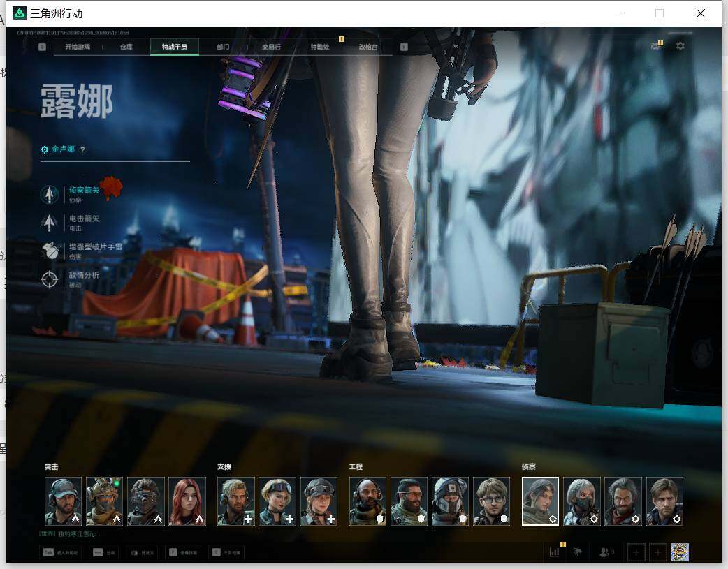Select the 电击箭矢 shock arrow skill icon
The width and height of the screenshot is (728, 569).
coord(49,223)
